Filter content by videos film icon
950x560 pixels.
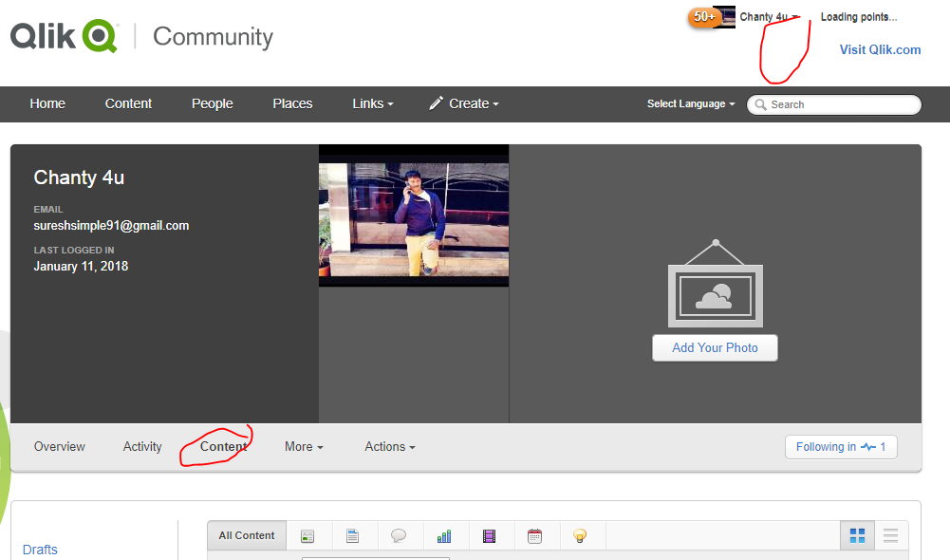pos(489,535)
